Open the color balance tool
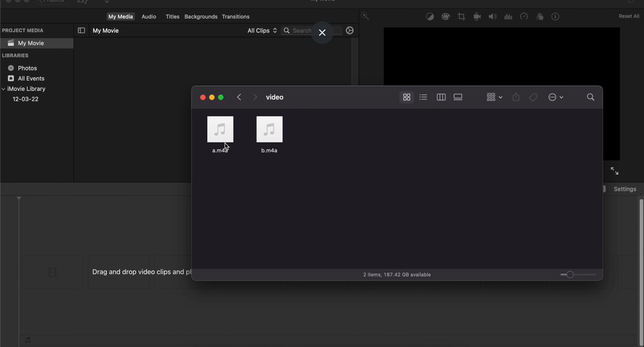Screen dimensions: 644x347 point(430,17)
